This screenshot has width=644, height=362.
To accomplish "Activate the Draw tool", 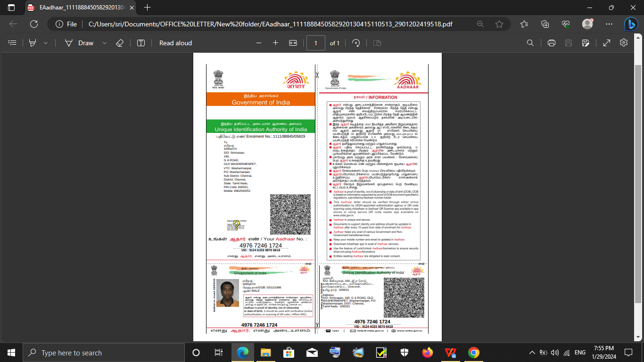I will click(79, 43).
